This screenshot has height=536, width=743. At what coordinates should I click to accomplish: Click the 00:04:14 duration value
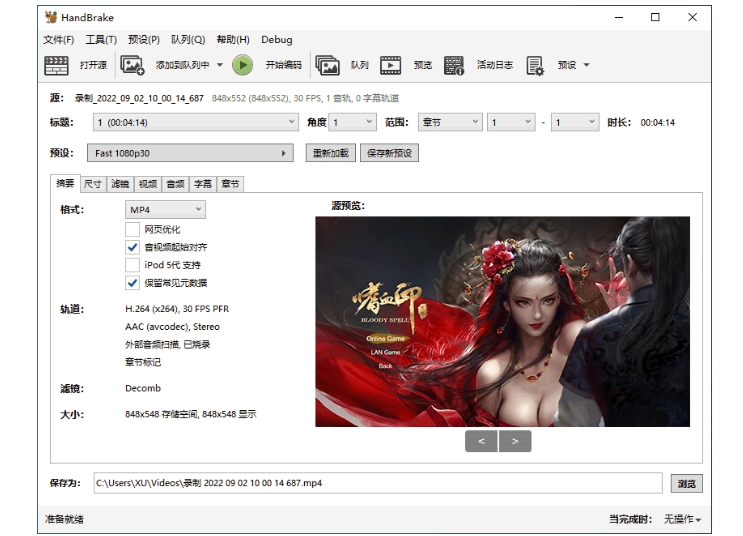pos(658,123)
